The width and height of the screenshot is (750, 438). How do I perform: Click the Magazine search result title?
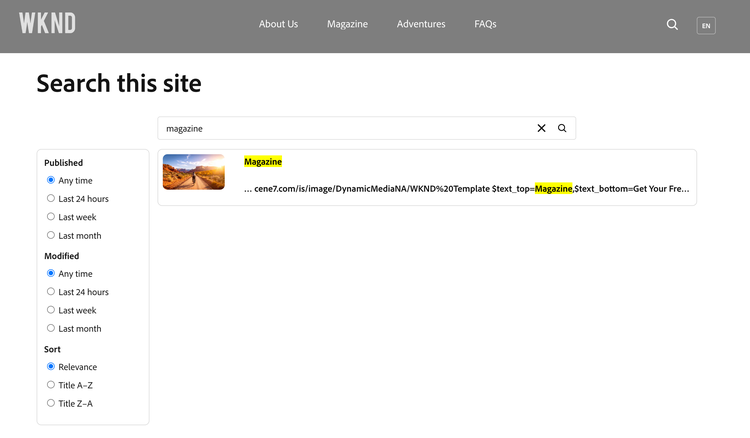(x=263, y=162)
